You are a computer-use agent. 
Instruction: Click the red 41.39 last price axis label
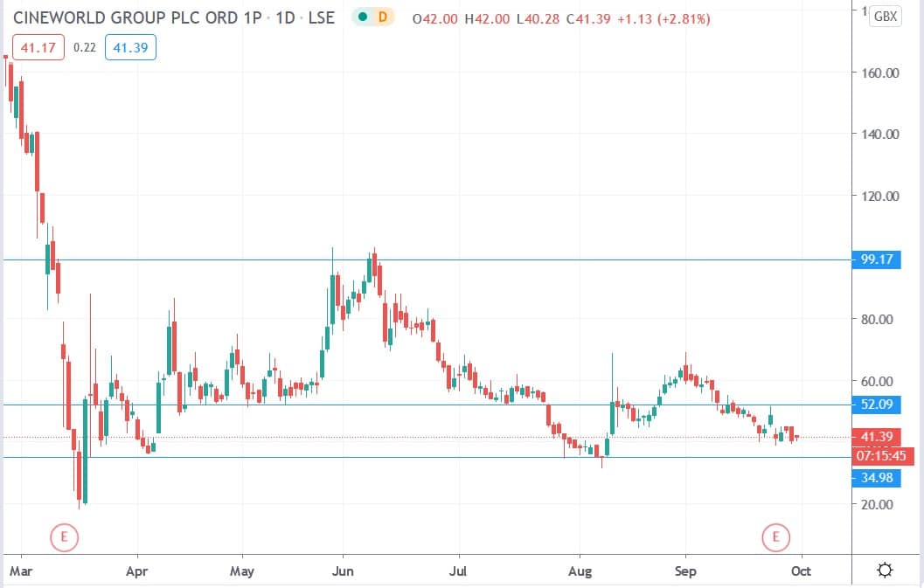click(x=876, y=437)
